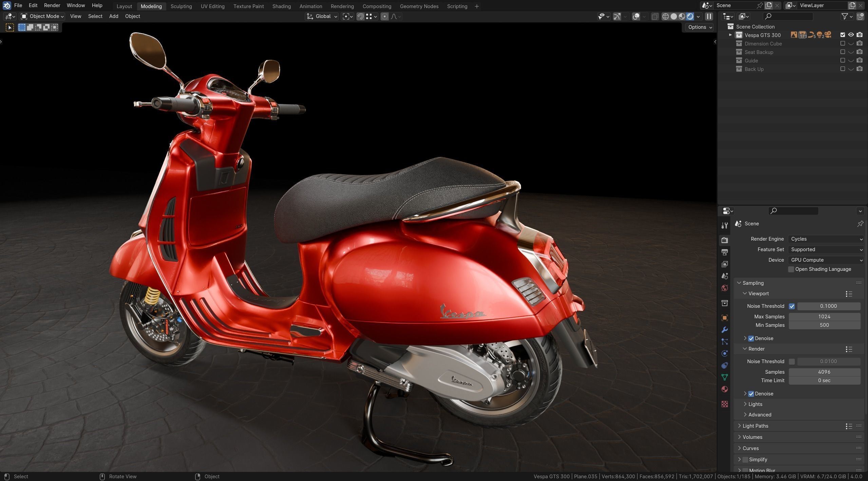Hide Vespa GTS 300 collection in viewport
The width and height of the screenshot is (868, 481).
click(851, 35)
